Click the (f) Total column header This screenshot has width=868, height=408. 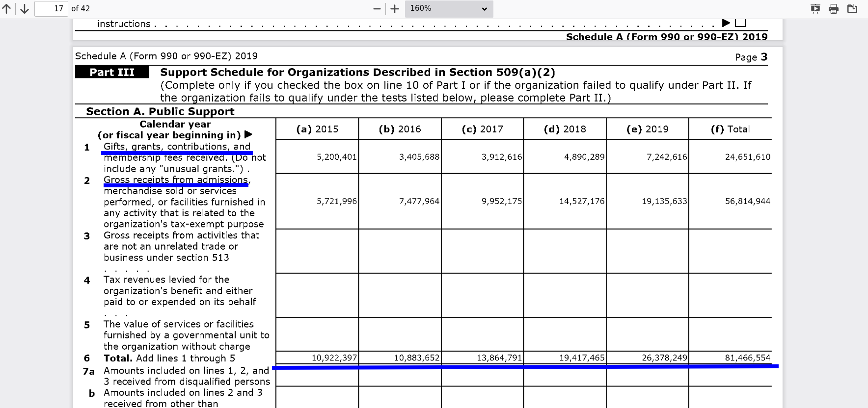point(730,129)
